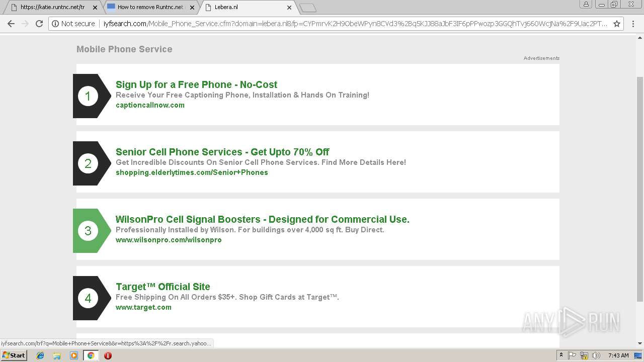Go back using the browser back arrow

[11, 24]
